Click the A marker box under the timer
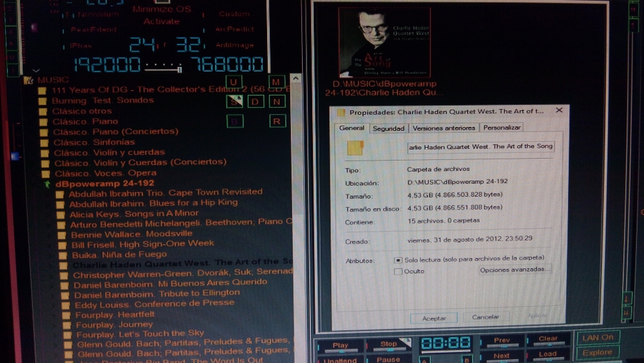The image size is (644, 363). [424, 360]
